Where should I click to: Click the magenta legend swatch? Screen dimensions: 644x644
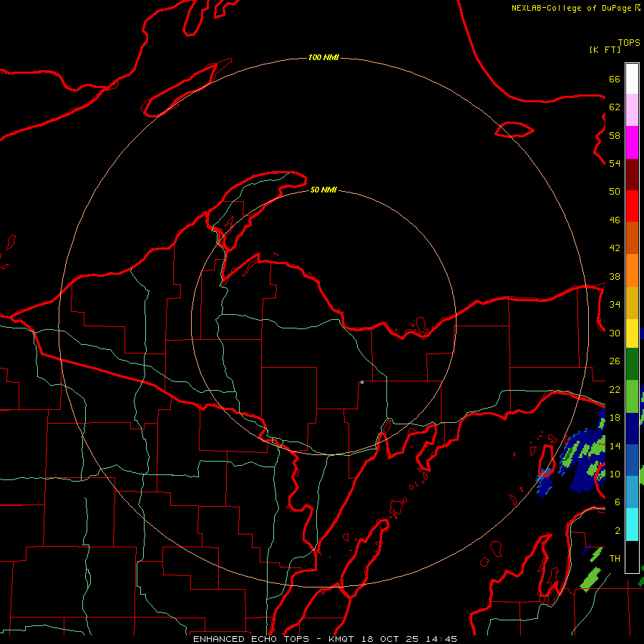pyautogui.click(x=632, y=142)
